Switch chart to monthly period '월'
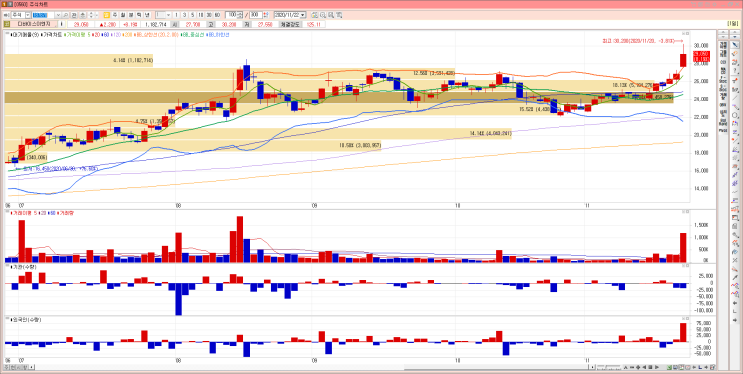 [123, 15]
